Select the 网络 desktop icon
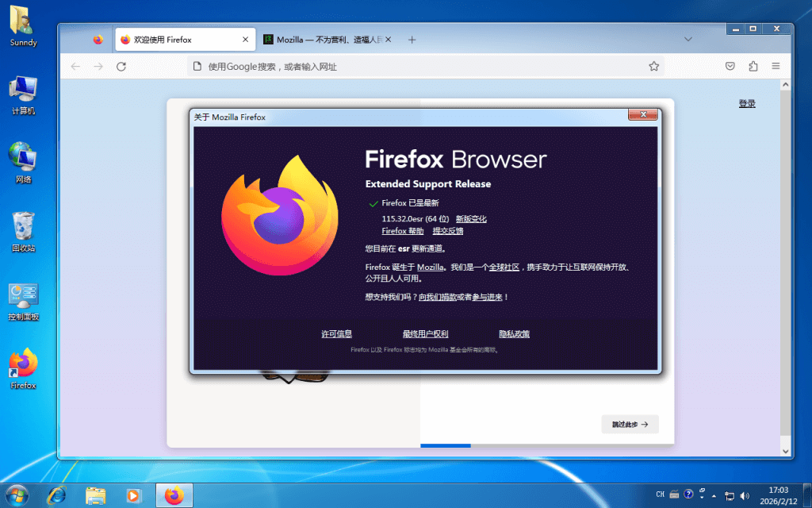 click(x=23, y=164)
